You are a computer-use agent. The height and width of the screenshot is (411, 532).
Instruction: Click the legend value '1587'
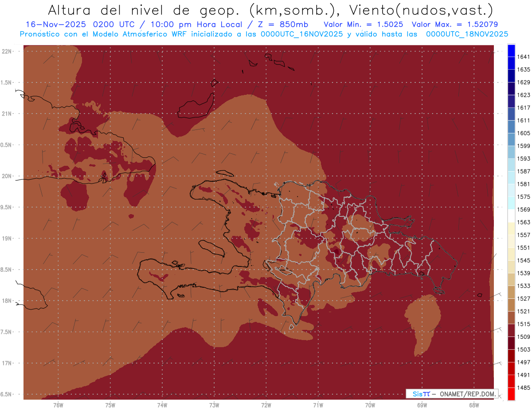[x=524, y=171]
